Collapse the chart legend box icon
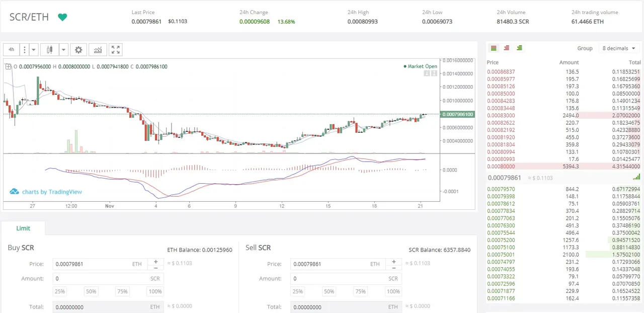 point(8,66)
